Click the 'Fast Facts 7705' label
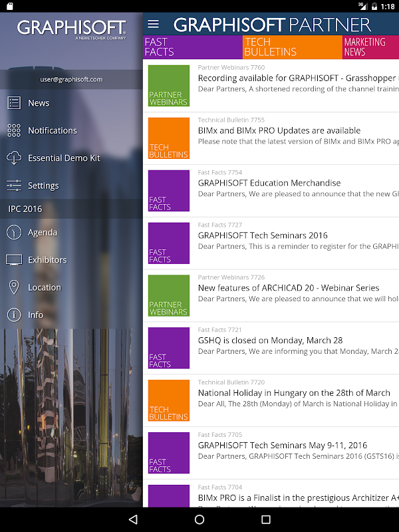Screen dimensions: 399x532 click(220, 435)
